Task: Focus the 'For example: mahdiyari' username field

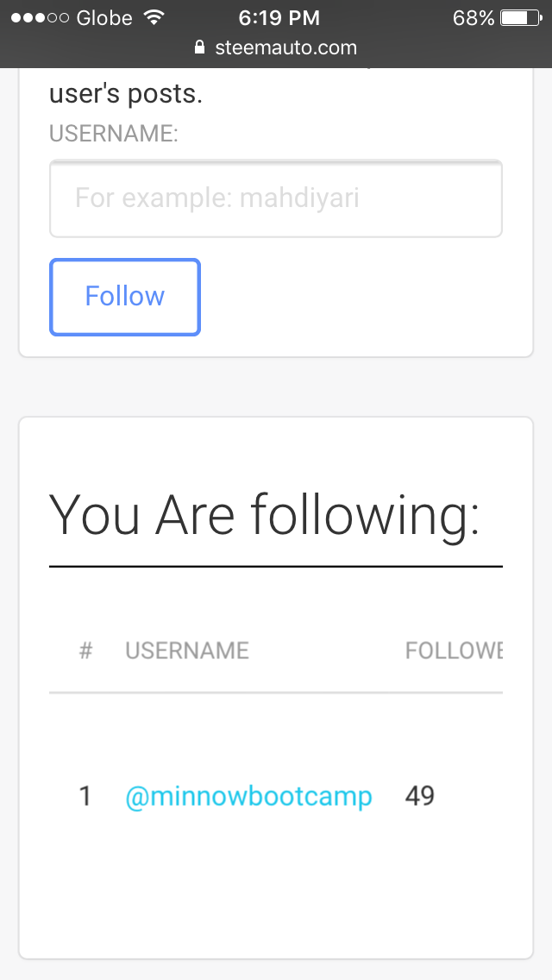Action: coord(276,198)
